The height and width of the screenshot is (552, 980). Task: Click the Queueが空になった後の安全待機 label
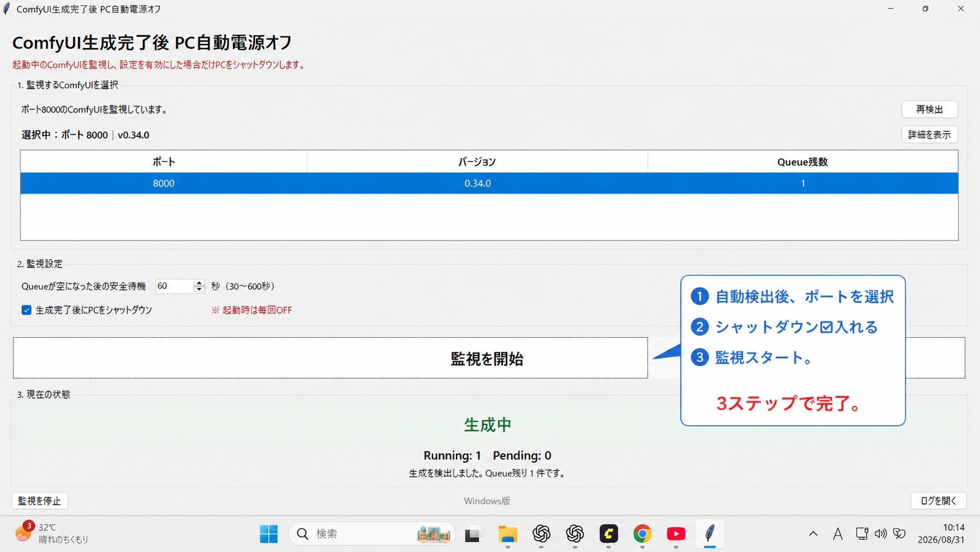[83, 286]
